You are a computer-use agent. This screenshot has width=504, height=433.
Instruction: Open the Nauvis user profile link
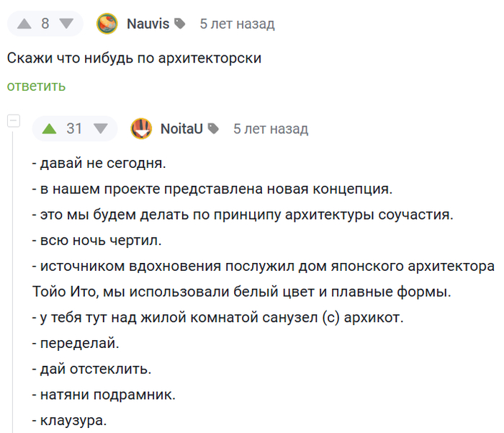148,24
